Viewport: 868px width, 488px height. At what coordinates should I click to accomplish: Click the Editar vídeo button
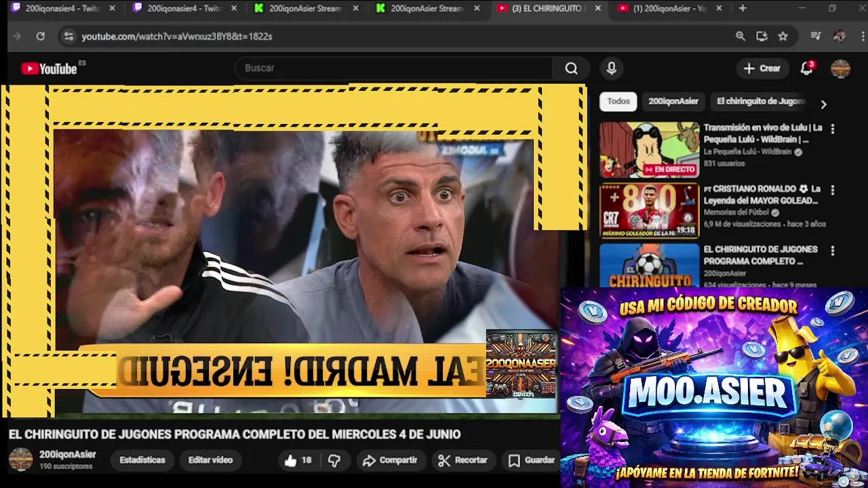[x=210, y=460]
